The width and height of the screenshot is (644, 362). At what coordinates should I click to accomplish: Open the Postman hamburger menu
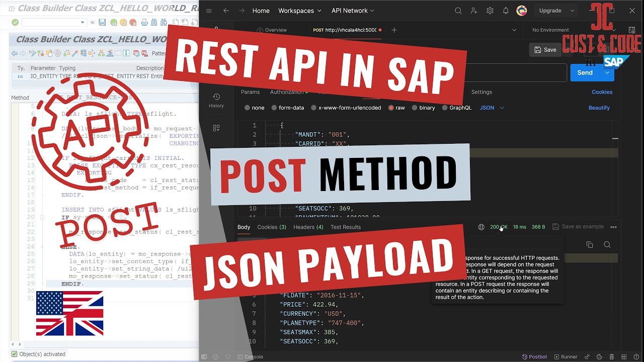coord(209,11)
